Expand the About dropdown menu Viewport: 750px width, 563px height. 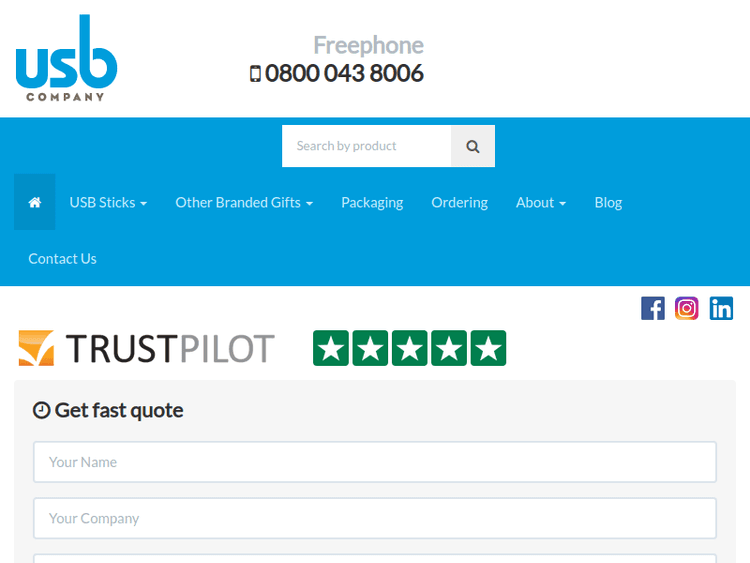click(540, 202)
